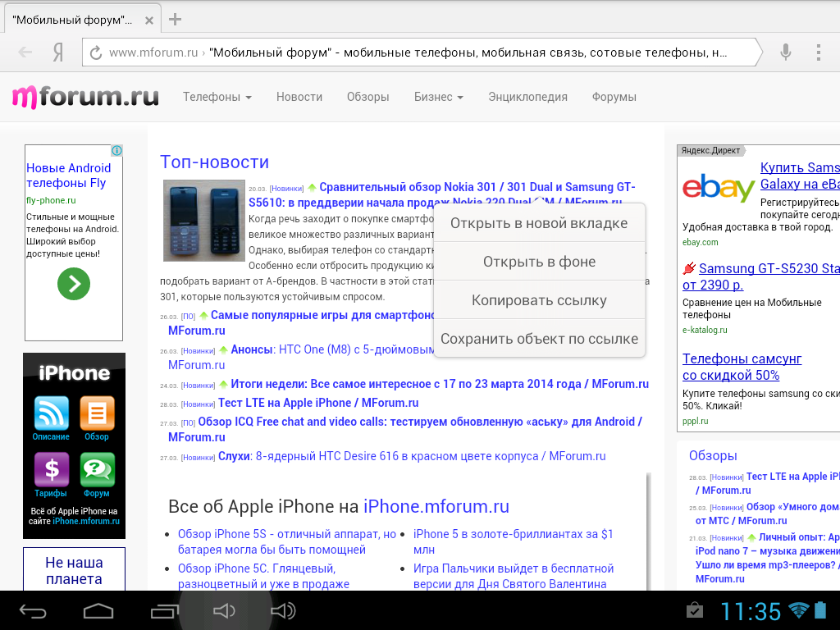Tap the iPhone Описание RSS icon
This screenshot has width=840, height=630.
[51, 414]
